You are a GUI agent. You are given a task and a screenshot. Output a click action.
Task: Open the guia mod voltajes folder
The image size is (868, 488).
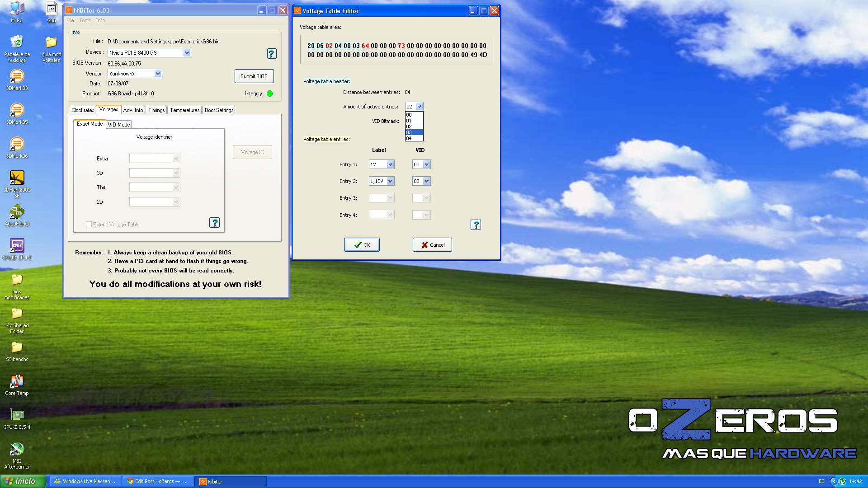pyautogui.click(x=52, y=48)
